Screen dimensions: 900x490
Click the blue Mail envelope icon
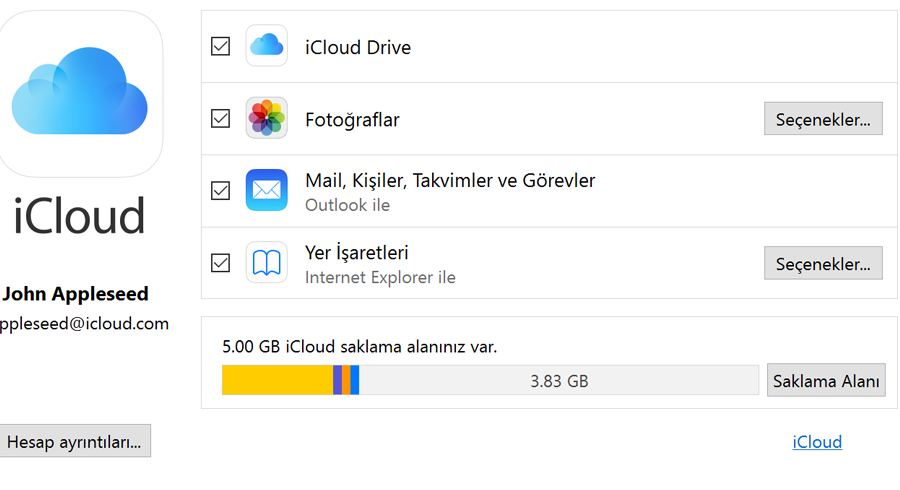pos(266,190)
